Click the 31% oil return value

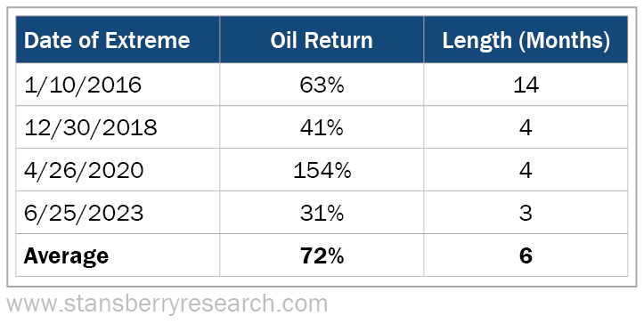pos(322,213)
